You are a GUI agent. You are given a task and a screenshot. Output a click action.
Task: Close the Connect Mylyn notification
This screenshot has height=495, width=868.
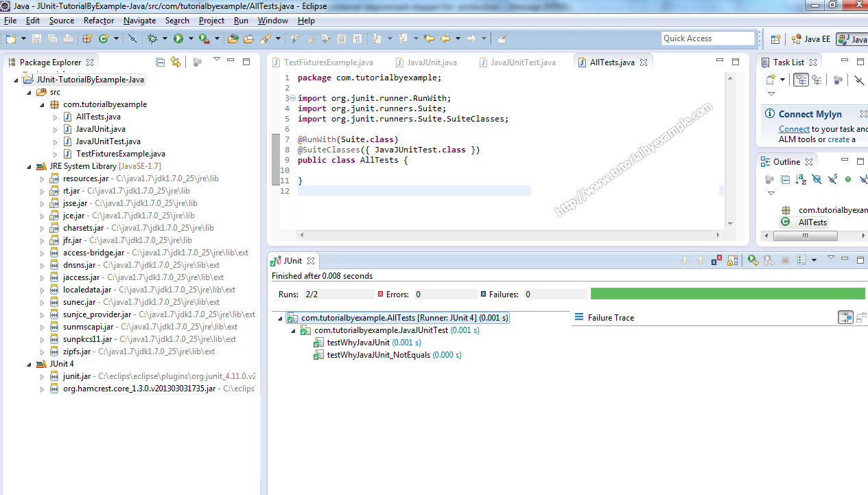coord(863,114)
